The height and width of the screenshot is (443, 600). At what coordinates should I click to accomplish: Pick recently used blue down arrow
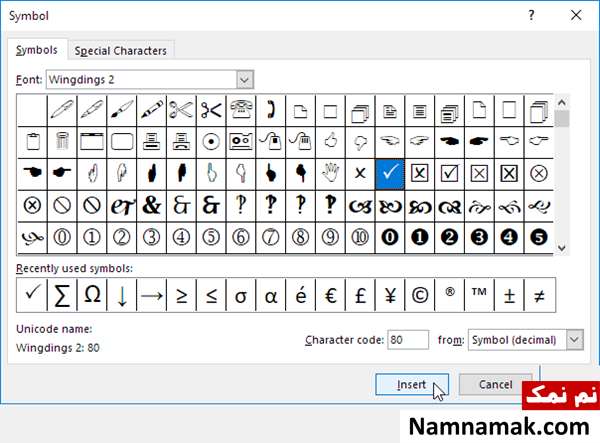122,295
